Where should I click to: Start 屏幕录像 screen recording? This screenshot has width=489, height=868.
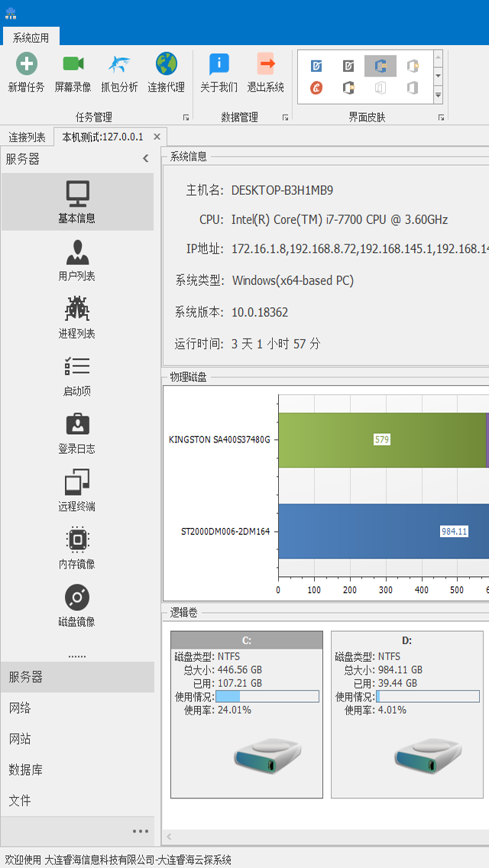pyautogui.click(x=73, y=64)
